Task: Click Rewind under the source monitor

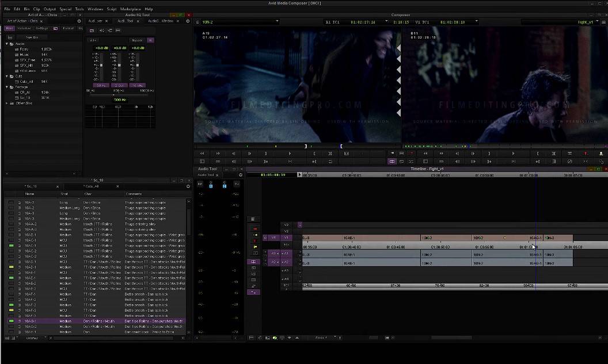Action: coord(202,154)
